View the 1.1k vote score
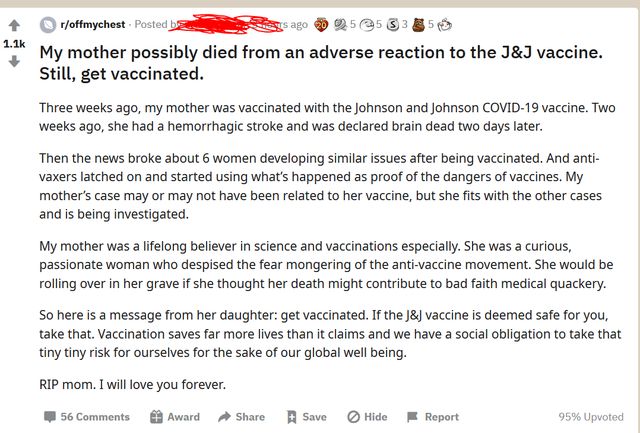Screen dimensions: 640x433 [x=14, y=44]
